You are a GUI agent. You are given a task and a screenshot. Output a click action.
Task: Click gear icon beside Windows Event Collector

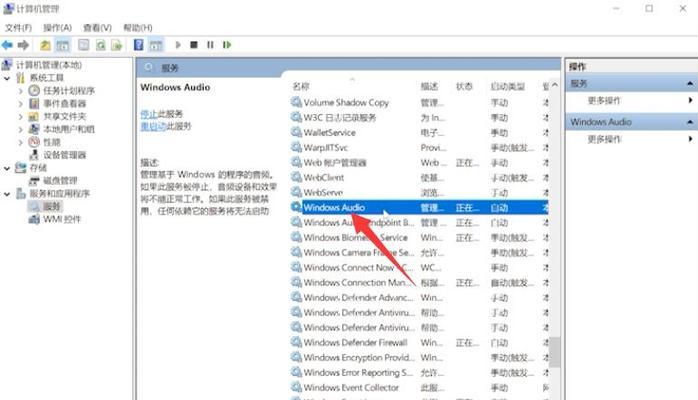coord(296,387)
